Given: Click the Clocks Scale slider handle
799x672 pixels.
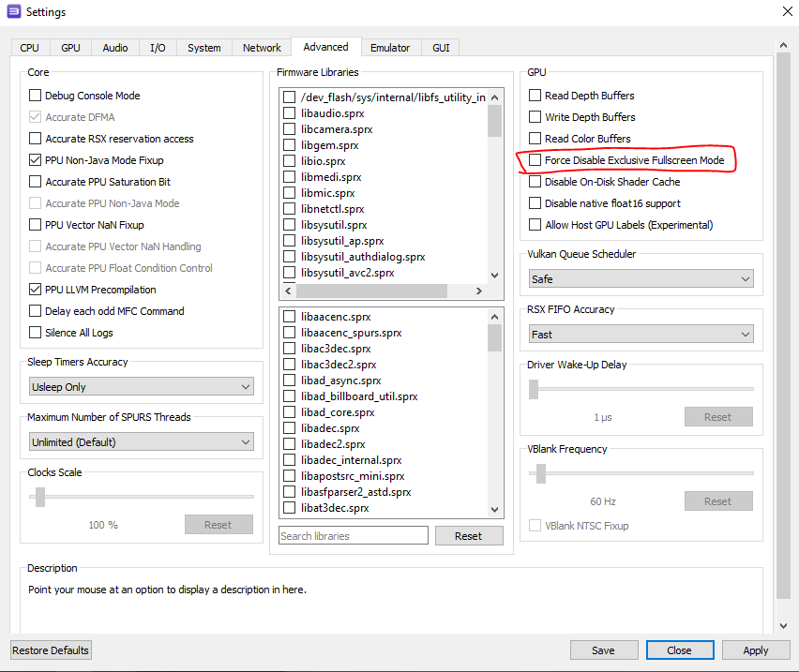Looking at the screenshot, I should [40, 497].
